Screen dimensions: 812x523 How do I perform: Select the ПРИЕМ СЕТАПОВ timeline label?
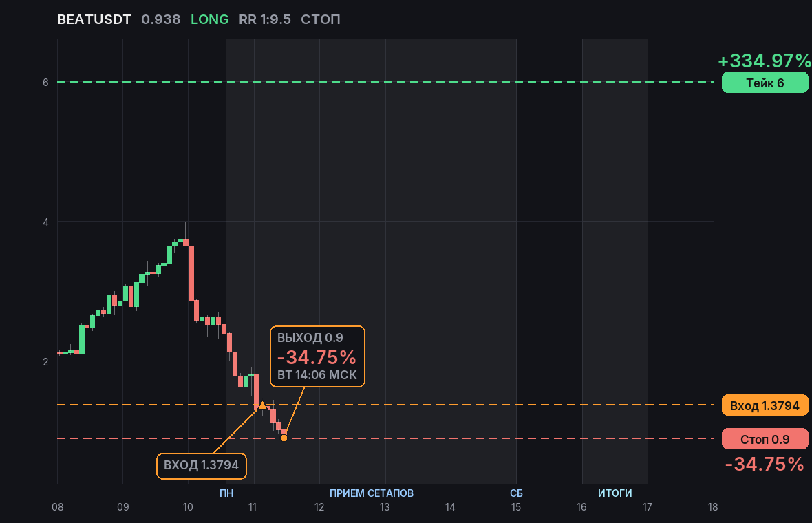[372, 493]
